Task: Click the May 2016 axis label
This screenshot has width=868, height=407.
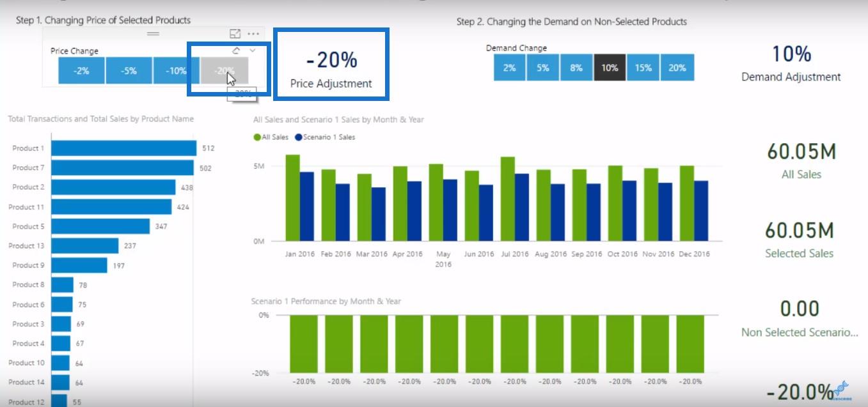Action: coord(443,259)
